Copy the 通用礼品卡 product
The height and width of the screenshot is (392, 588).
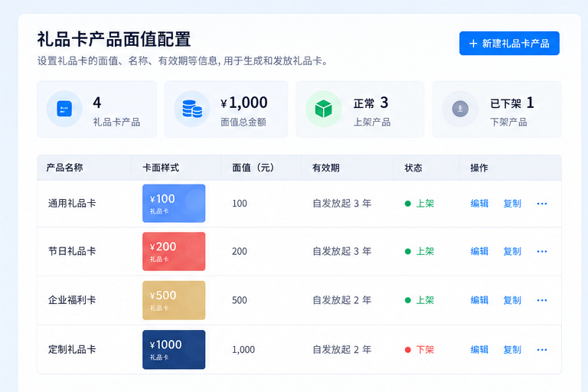coord(512,204)
